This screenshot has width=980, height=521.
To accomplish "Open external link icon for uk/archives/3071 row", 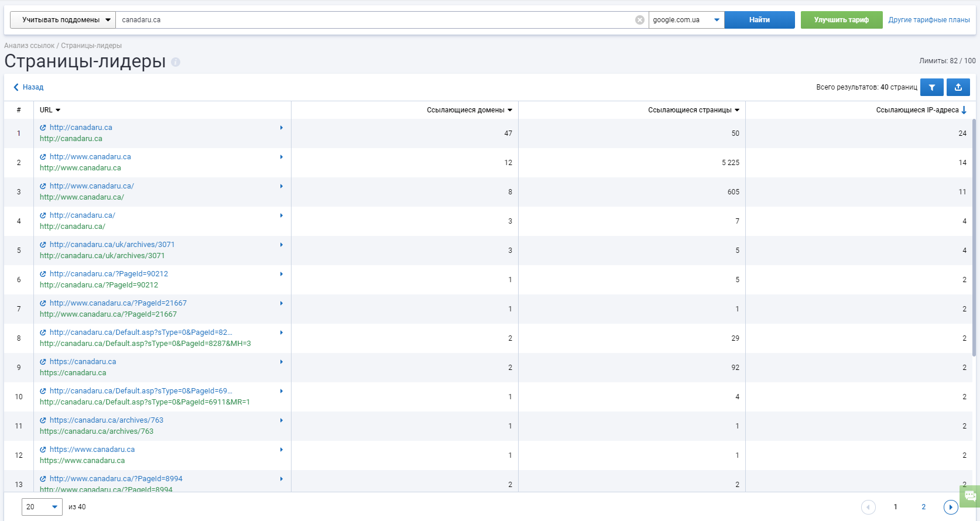I will [x=43, y=245].
